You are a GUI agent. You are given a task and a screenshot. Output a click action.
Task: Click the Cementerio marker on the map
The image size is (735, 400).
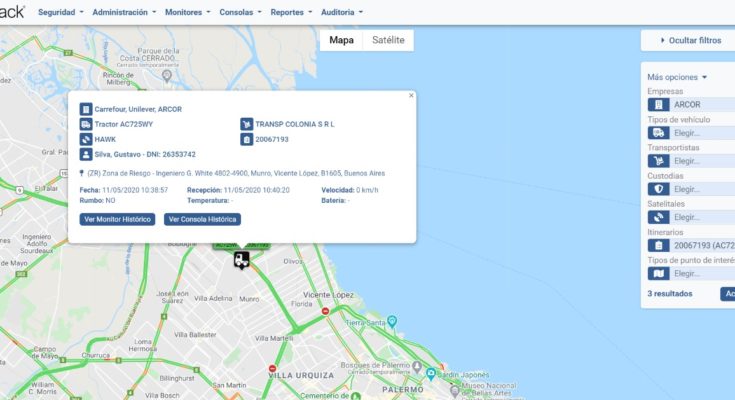[356, 396]
